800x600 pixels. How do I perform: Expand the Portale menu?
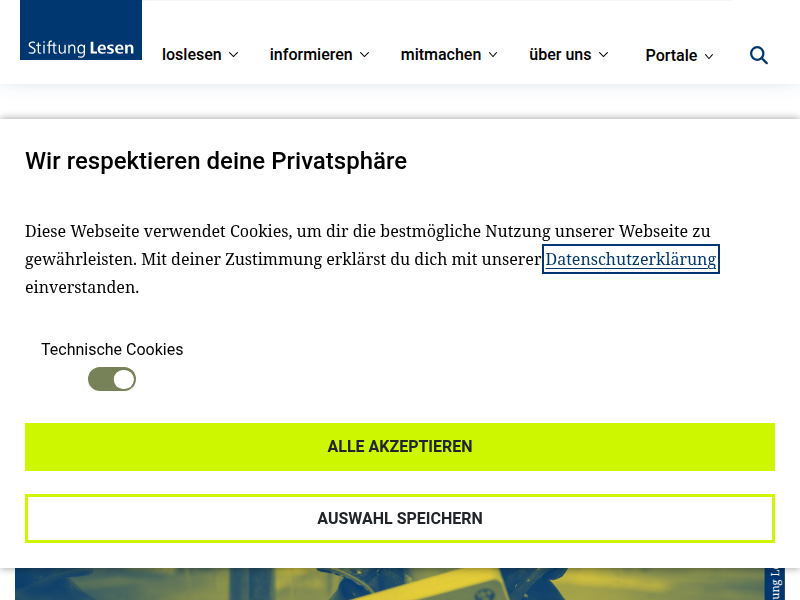[x=679, y=55]
